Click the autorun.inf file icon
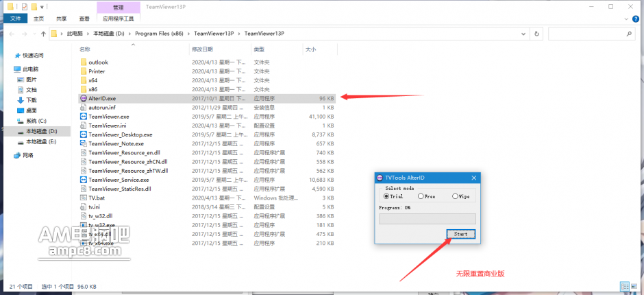 tap(84, 108)
